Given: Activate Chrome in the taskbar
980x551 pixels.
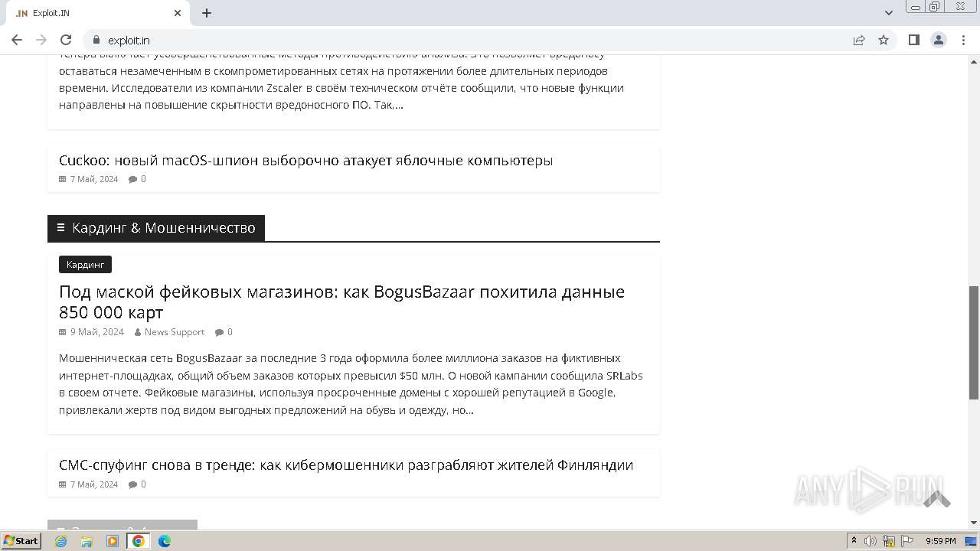Looking at the screenshot, I should (x=139, y=541).
